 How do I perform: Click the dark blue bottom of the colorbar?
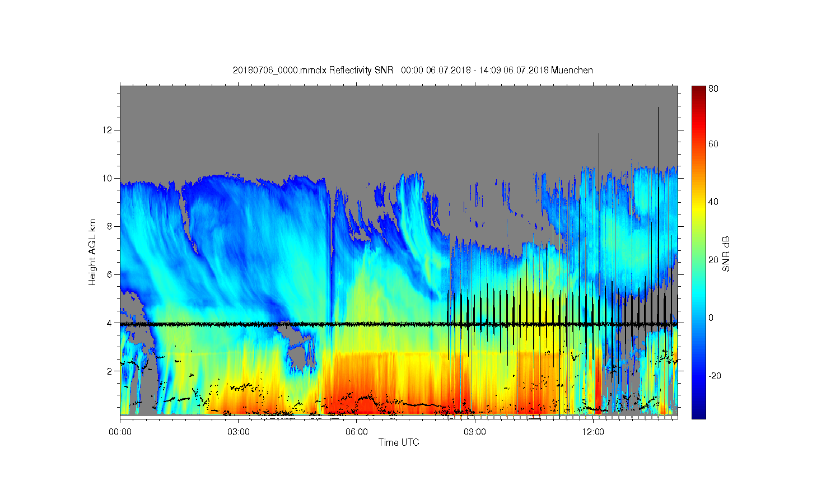[698, 413]
